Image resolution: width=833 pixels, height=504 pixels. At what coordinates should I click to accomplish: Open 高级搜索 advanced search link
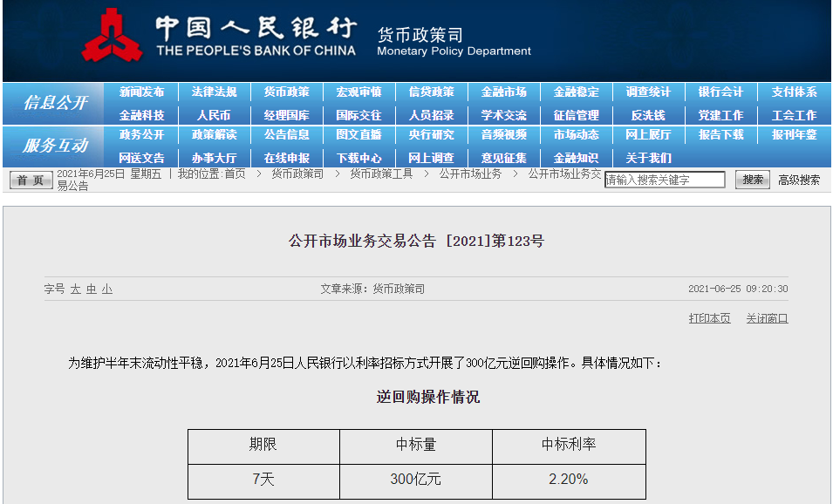[x=799, y=180]
